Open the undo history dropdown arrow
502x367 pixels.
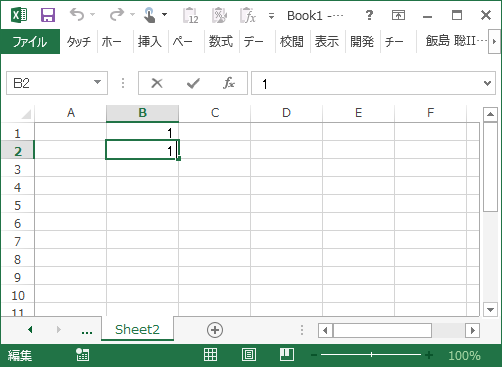tap(93, 15)
